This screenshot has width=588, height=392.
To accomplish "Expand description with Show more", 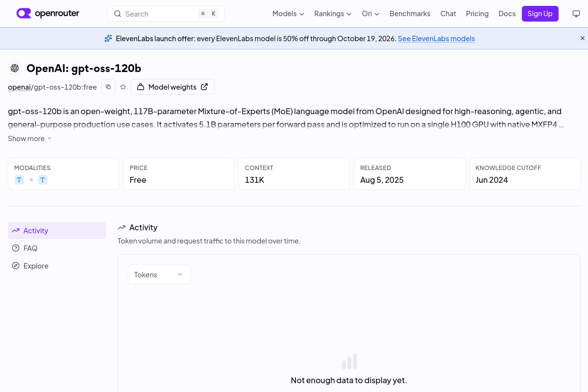I will (x=30, y=139).
